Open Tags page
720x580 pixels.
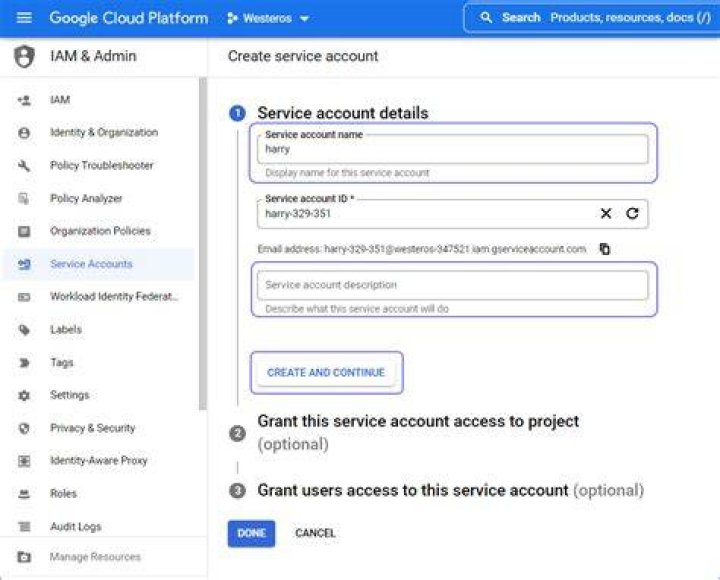98,363
